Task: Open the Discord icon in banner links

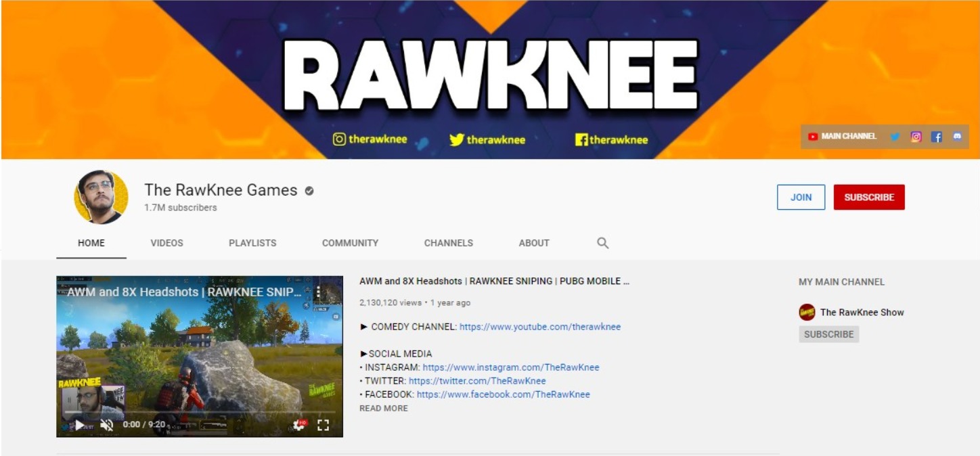Action: (957, 137)
